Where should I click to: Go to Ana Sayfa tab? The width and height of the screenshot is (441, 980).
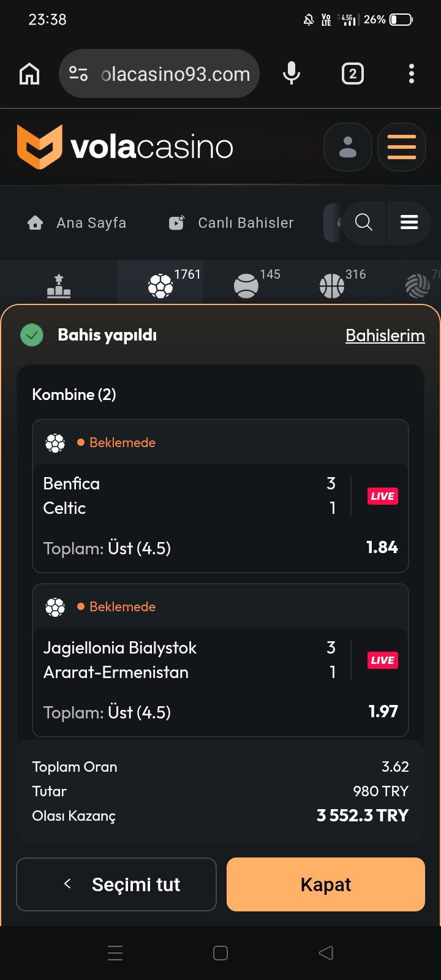(x=77, y=223)
